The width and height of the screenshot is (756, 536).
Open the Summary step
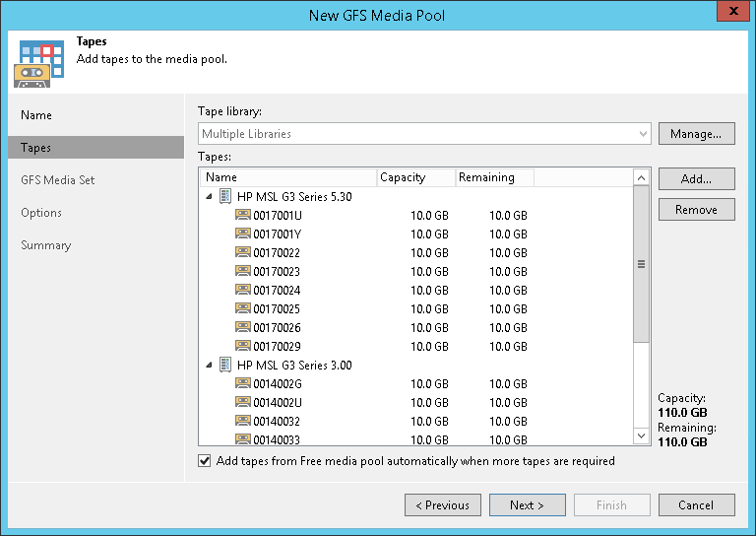click(x=46, y=245)
